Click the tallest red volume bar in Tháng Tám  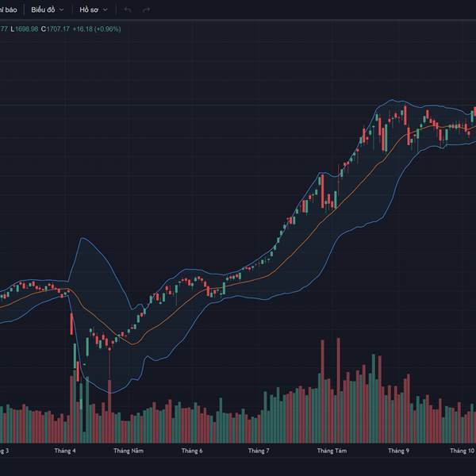click(x=338, y=390)
